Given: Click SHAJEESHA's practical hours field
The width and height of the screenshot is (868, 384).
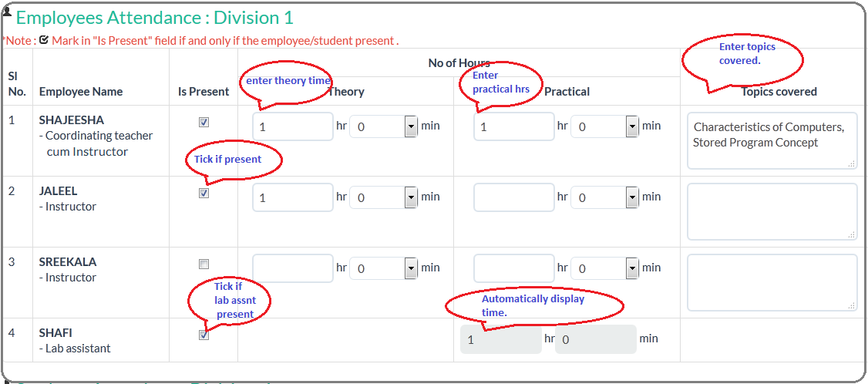Looking at the screenshot, I should click(513, 126).
